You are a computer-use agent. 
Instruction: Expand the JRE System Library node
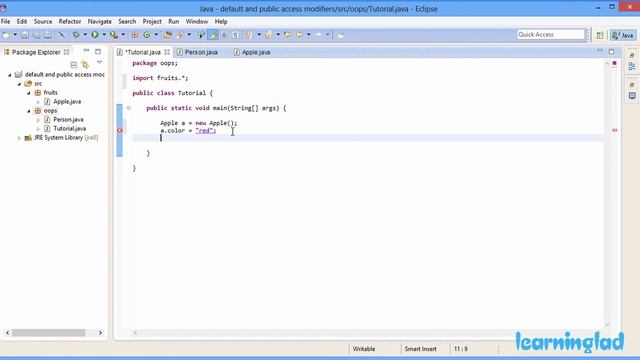19,138
